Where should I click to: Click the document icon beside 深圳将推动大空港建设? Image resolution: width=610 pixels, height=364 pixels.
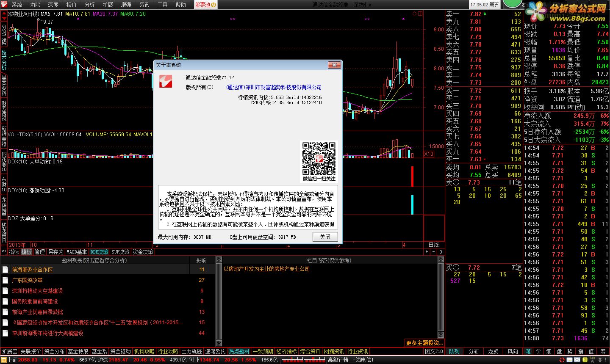pos(5,291)
